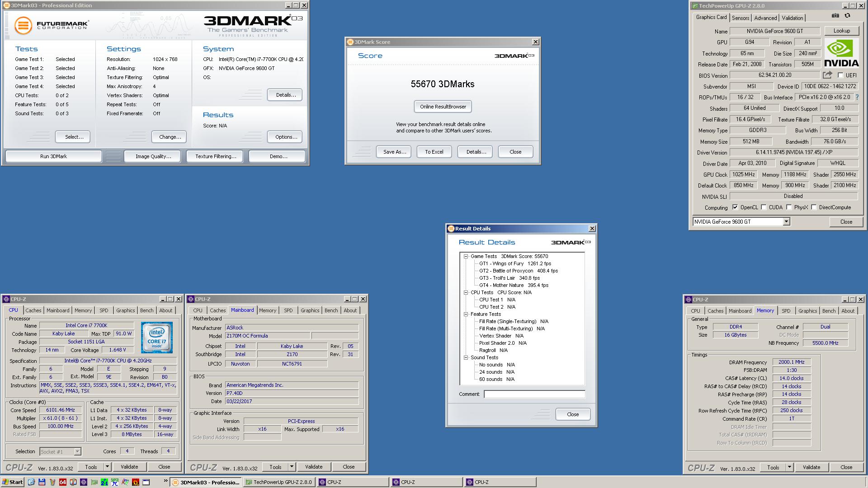Click Save As in 3DMark Score window
This screenshot has width=868, height=488.
(x=394, y=152)
